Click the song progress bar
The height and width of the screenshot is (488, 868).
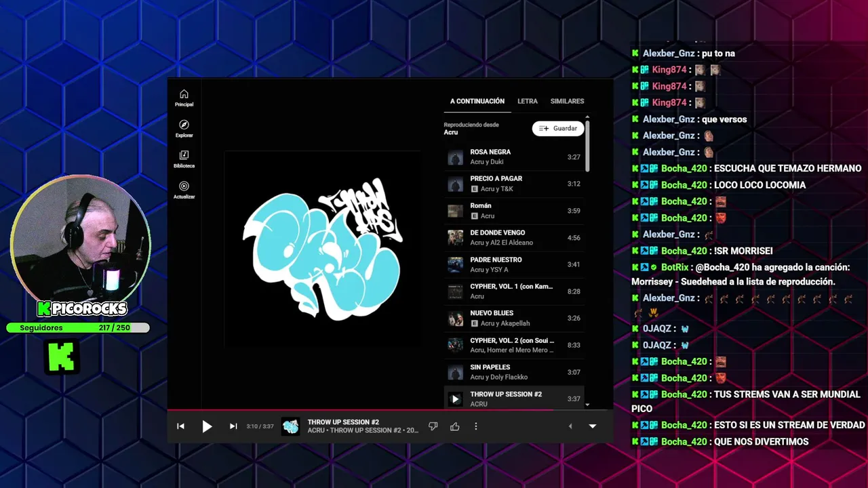[x=390, y=409]
